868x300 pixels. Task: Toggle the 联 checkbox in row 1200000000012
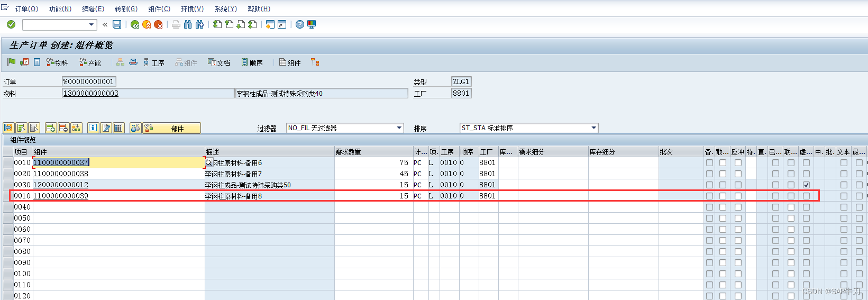click(x=791, y=185)
